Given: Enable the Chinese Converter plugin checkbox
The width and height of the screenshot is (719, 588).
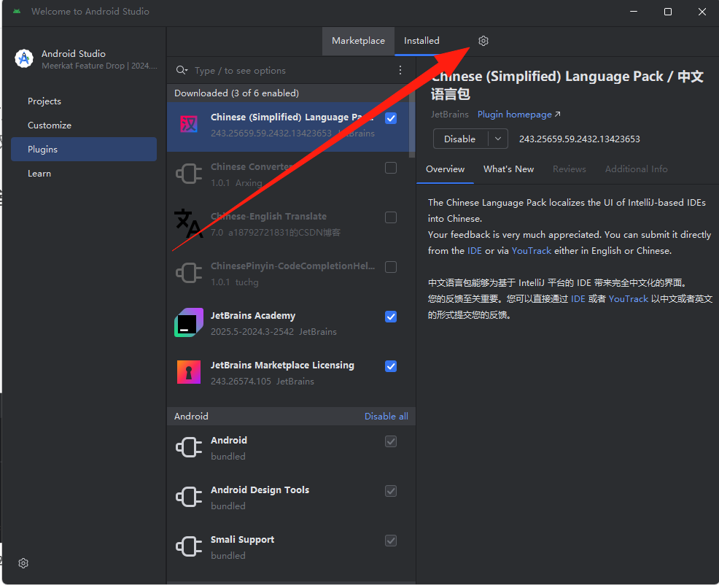Looking at the screenshot, I should click(x=391, y=168).
